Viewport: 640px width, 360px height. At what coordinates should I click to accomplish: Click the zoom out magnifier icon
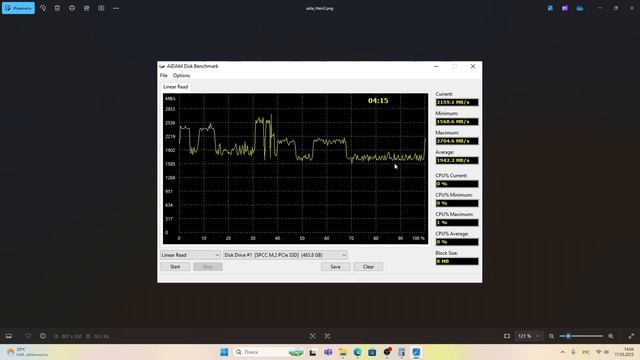click(551, 336)
